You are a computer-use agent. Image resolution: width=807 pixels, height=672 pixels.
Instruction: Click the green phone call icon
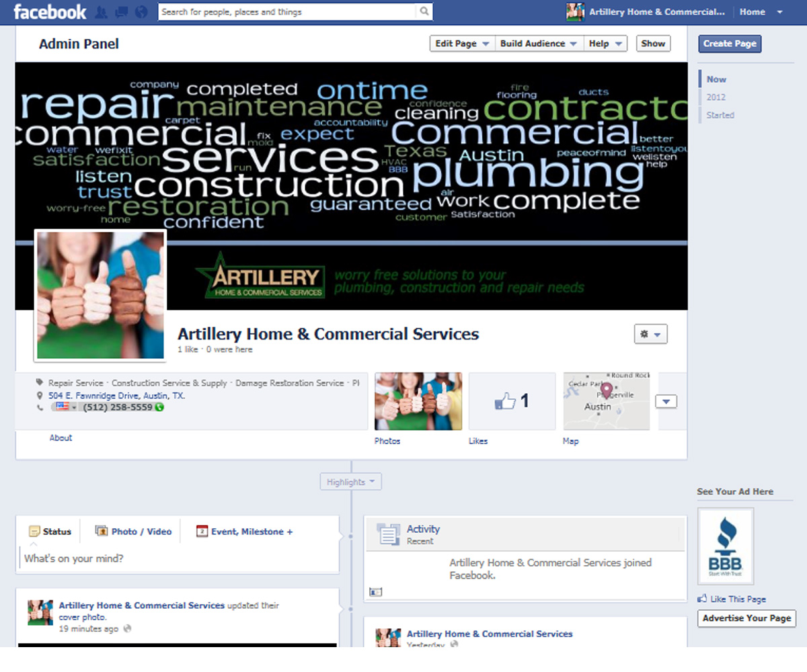159,407
